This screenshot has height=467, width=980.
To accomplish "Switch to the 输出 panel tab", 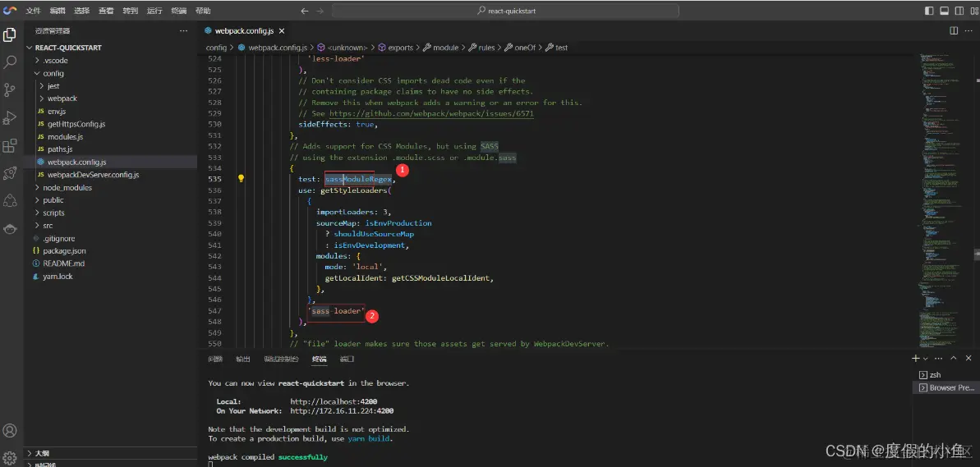I will [x=243, y=359].
